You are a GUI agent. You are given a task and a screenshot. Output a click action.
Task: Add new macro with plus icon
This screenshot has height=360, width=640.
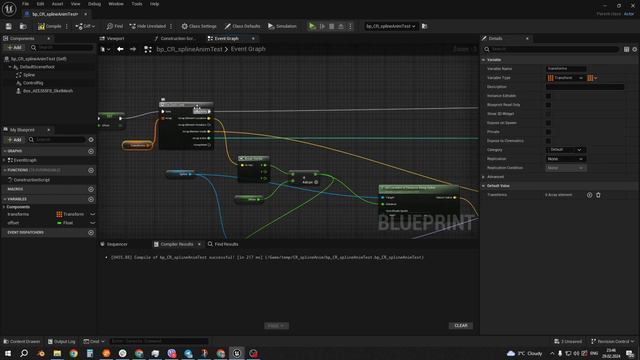[91, 189]
